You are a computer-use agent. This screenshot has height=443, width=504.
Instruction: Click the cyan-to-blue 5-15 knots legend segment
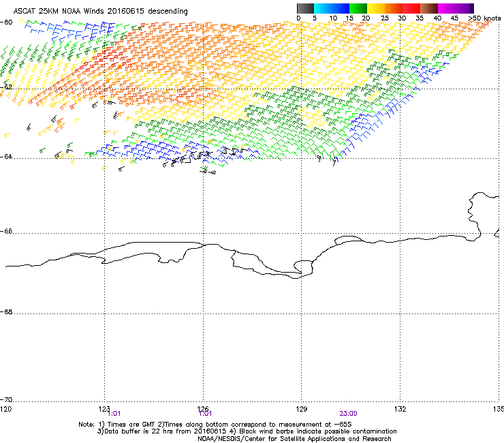332,8
